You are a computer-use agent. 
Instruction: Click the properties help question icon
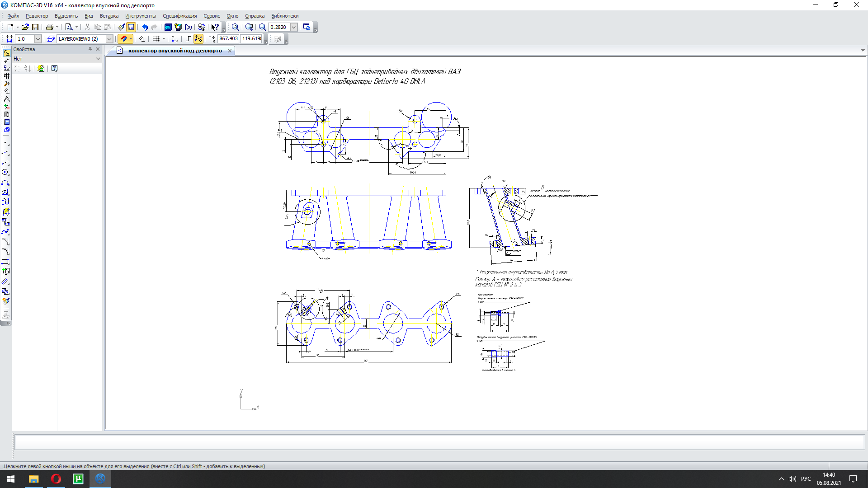54,69
